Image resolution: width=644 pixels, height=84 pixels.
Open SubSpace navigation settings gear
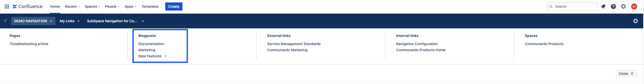(x=635, y=21)
